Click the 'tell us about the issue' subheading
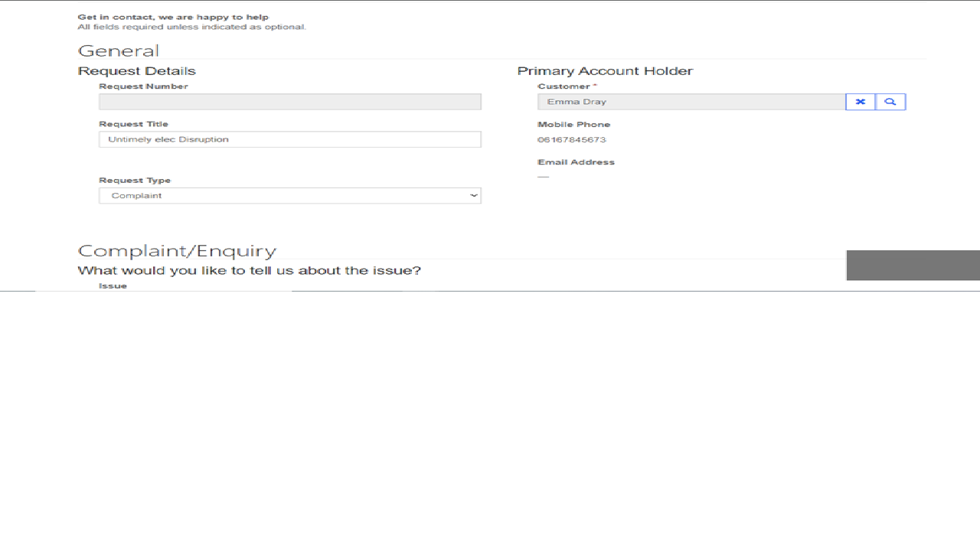This screenshot has height=551, width=980. [x=249, y=271]
